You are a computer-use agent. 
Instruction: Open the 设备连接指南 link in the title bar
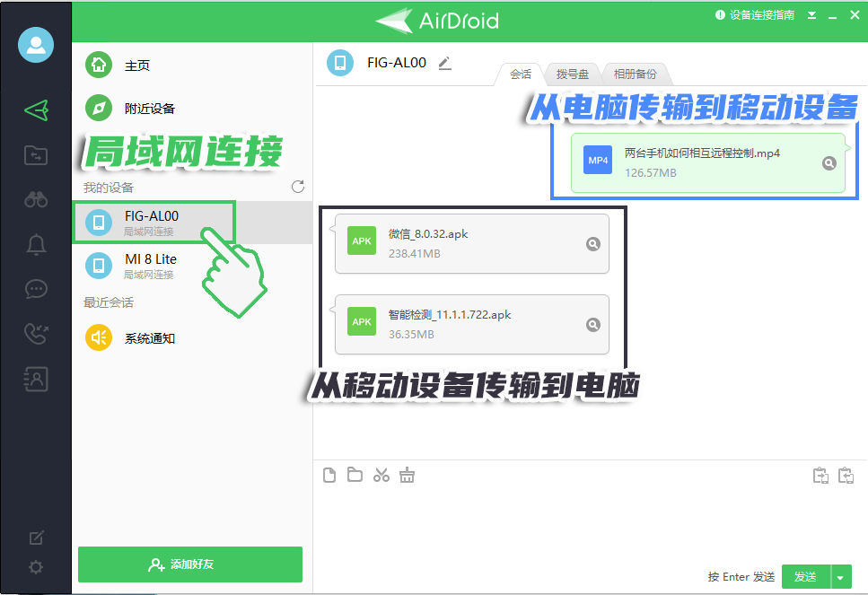762,15
